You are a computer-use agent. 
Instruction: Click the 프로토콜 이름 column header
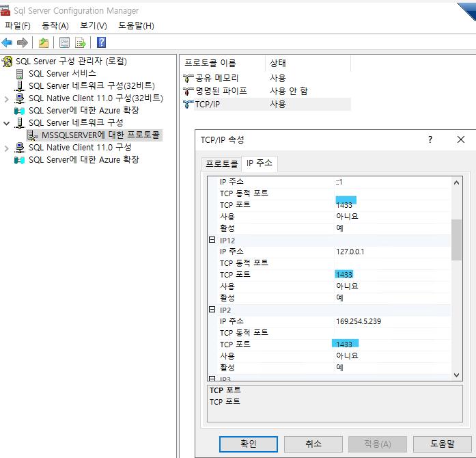224,63
